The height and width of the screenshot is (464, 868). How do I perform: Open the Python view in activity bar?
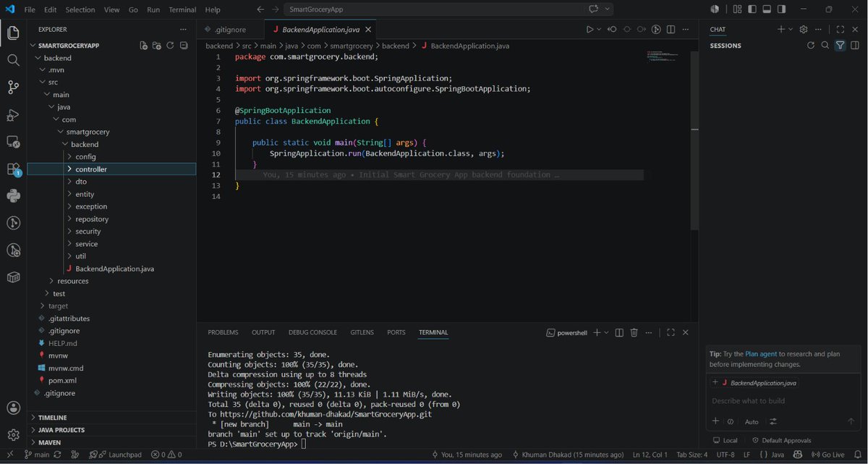[x=13, y=195]
